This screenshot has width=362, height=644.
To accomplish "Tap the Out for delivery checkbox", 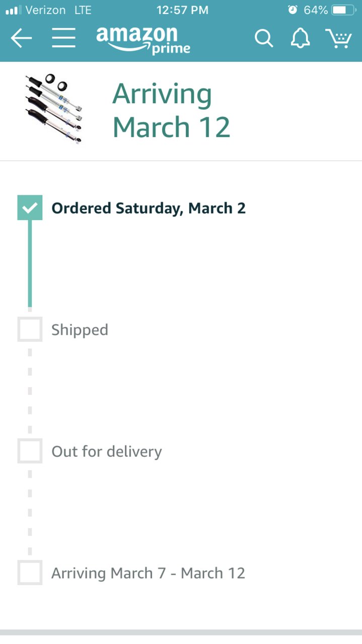I will [x=30, y=451].
